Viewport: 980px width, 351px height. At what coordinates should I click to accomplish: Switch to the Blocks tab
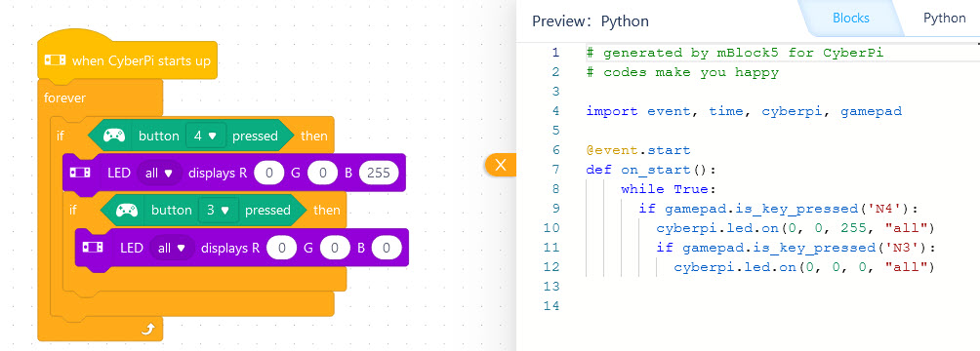850,19
